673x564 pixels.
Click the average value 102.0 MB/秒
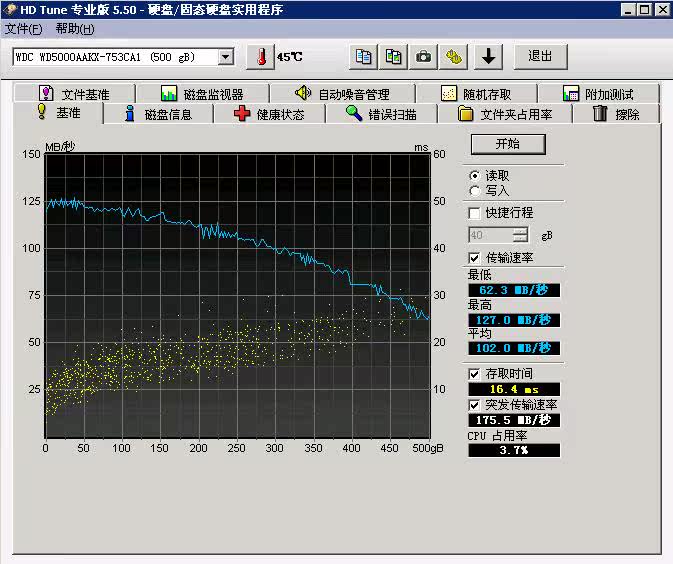tap(514, 348)
